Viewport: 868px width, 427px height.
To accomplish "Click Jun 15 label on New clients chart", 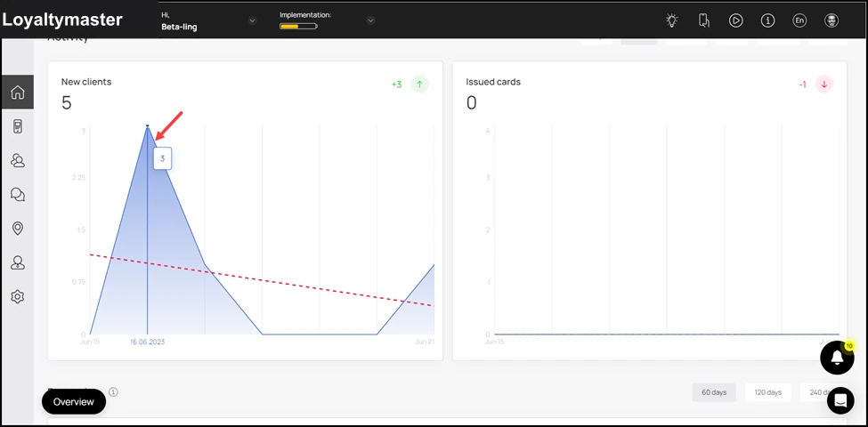I will 90,342.
